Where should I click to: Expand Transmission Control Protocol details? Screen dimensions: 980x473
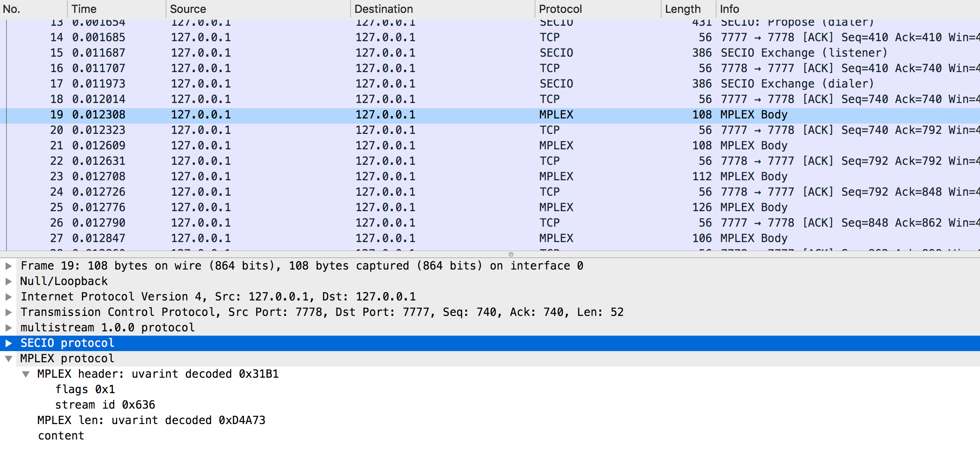coord(9,312)
